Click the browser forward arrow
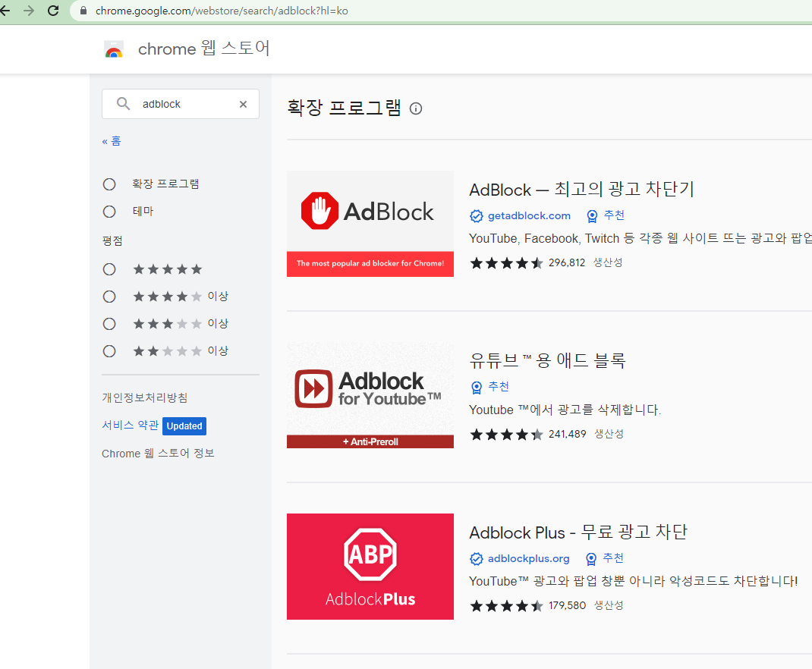This screenshot has height=669, width=812. pos(29,11)
